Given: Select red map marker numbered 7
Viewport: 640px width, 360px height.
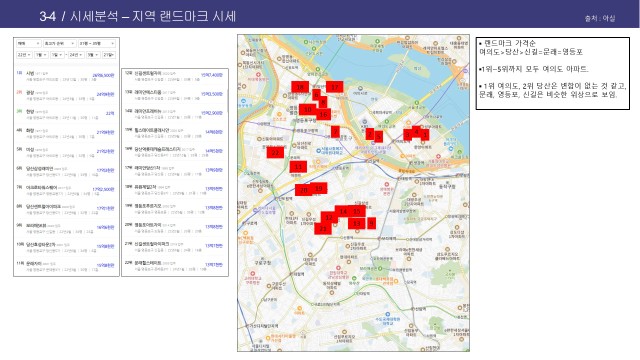Looking at the screenshot, I should (335, 131).
